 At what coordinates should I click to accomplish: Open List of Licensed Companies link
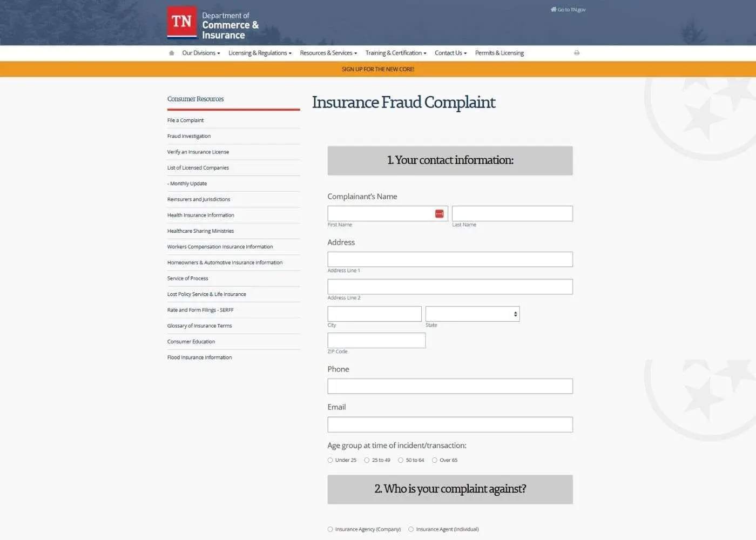[198, 168]
